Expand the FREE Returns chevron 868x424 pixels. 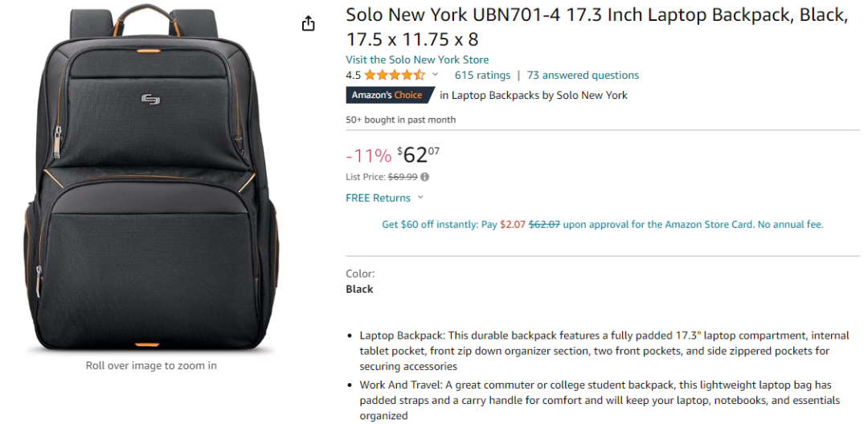(420, 198)
